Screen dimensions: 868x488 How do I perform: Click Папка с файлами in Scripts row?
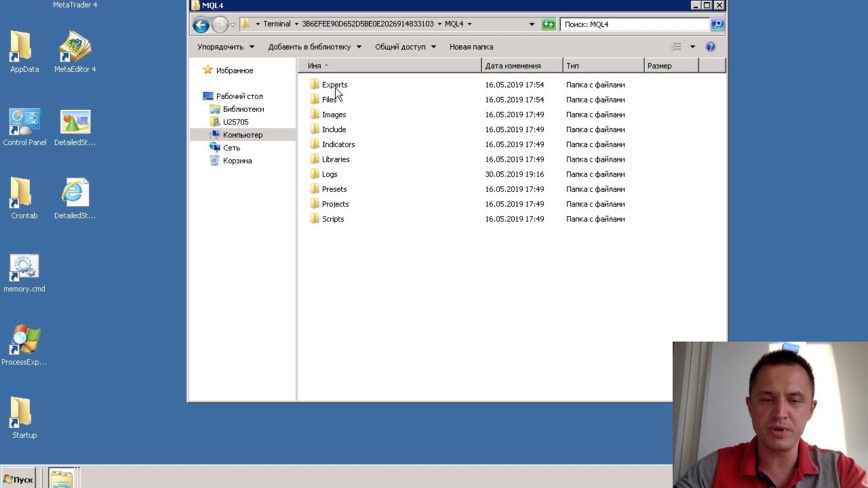click(x=595, y=219)
